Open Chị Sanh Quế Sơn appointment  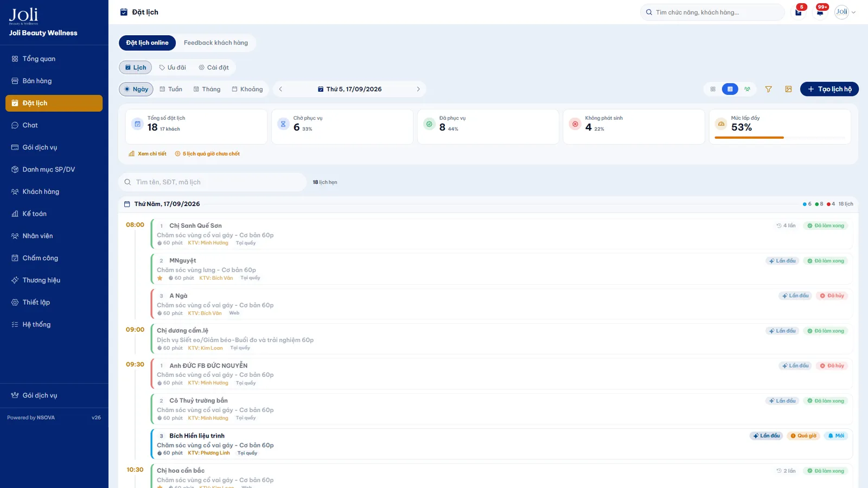click(x=501, y=234)
